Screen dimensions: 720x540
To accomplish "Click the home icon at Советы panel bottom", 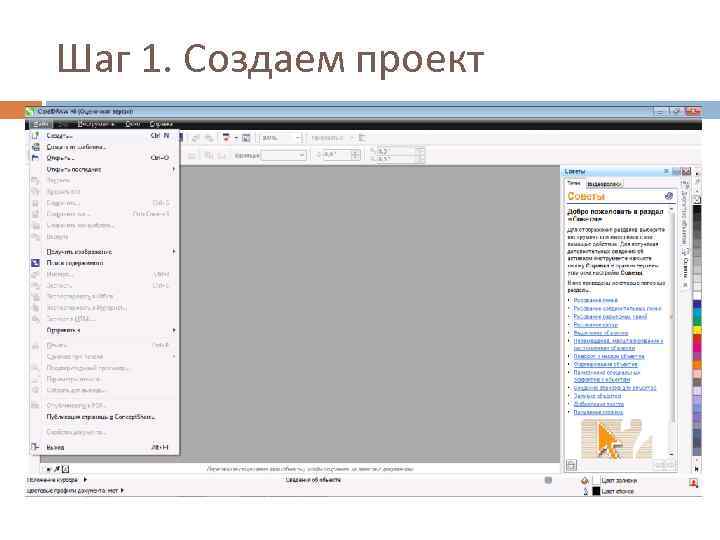I will click(571, 465).
